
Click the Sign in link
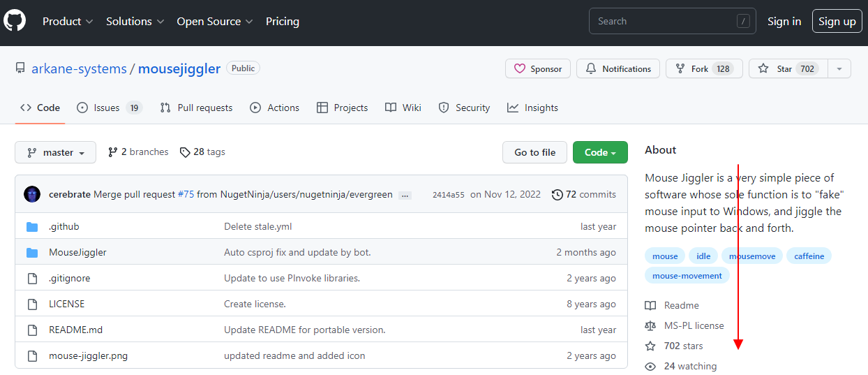[784, 21]
